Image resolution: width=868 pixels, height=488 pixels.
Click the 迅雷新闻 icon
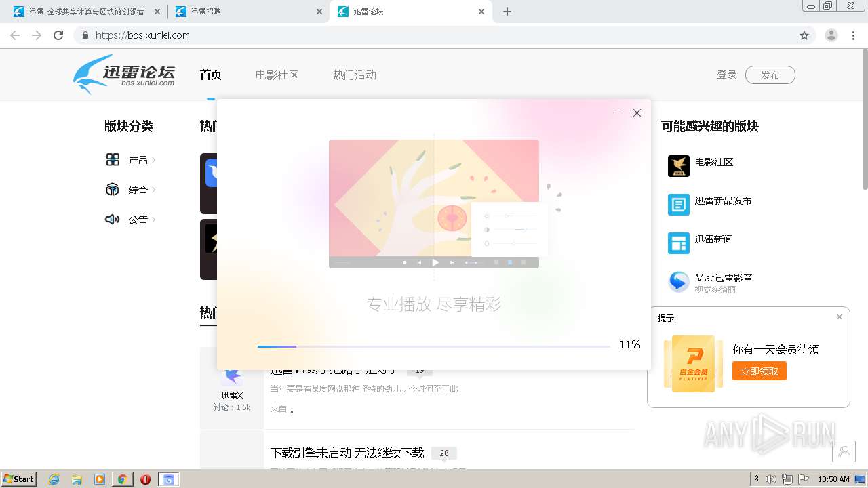[679, 243]
